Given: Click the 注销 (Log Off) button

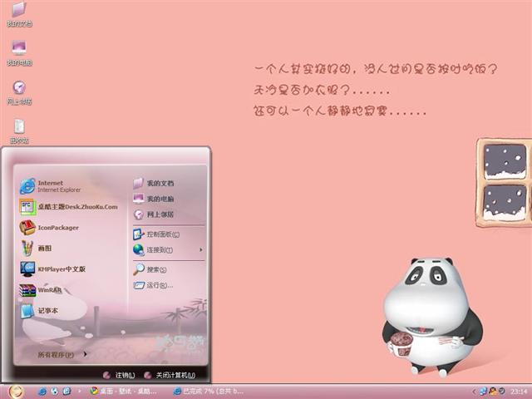Looking at the screenshot, I should coord(118,375).
